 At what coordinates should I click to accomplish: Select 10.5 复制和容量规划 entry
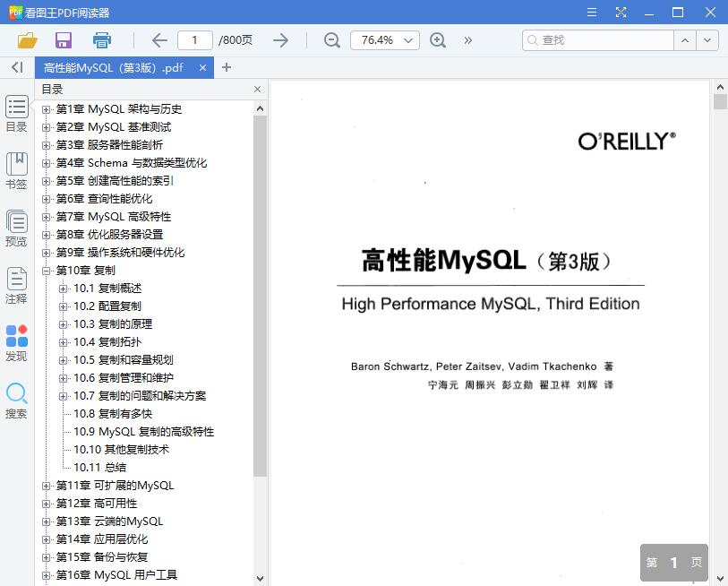pyautogui.click(x=124, y=360)
